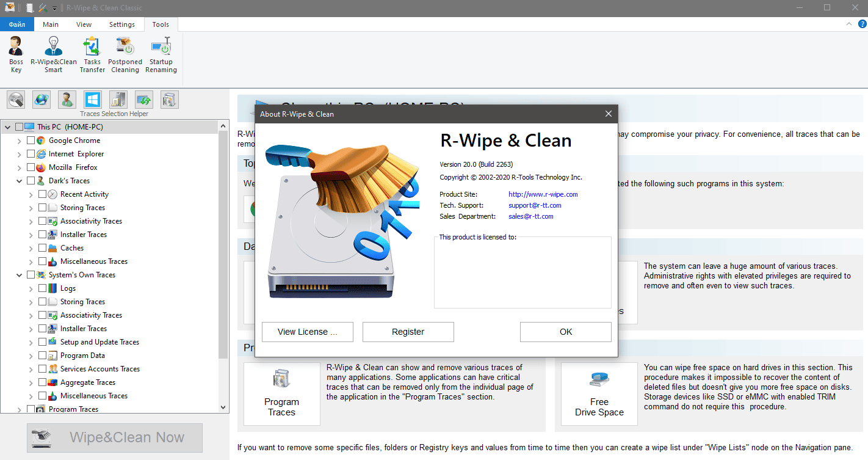
Task: Click the Caches folder icon
Action: [52, 248]
